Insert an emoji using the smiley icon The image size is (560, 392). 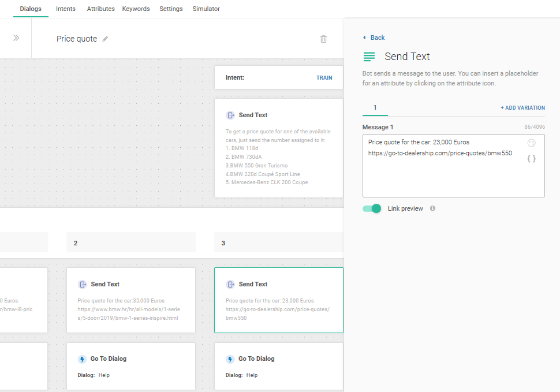(x=531, y=143)
